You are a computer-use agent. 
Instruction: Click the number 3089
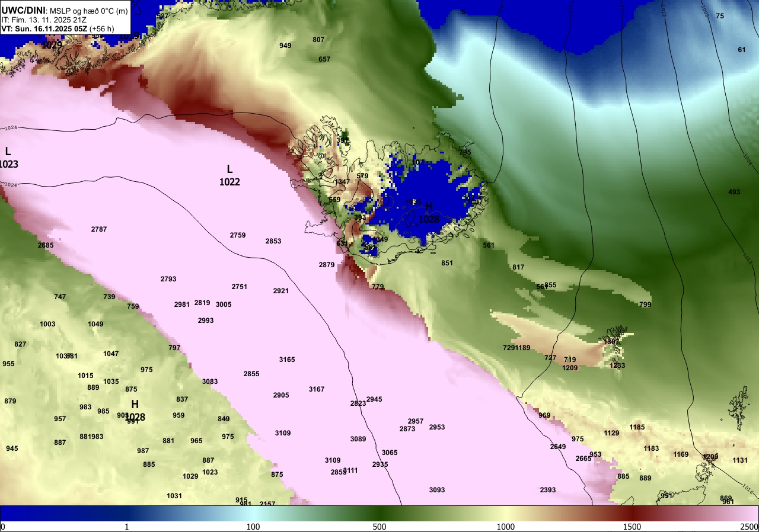pos(358,439)
